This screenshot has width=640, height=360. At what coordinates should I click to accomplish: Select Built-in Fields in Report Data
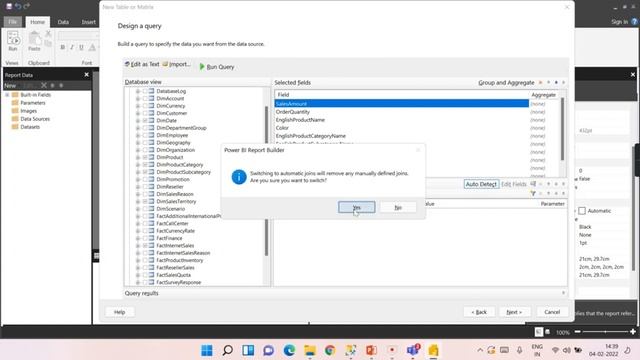point(36,95)
